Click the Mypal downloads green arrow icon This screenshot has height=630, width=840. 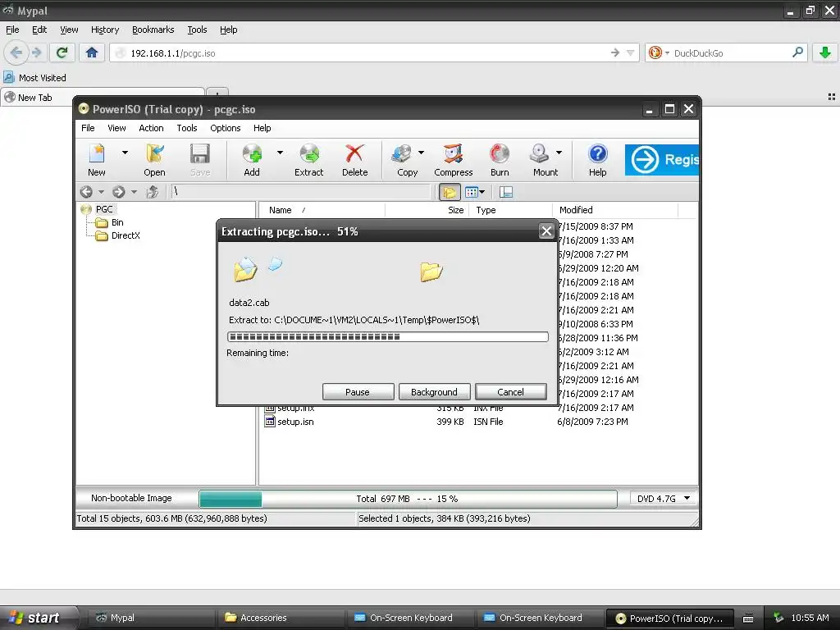[x=825, y=52]
